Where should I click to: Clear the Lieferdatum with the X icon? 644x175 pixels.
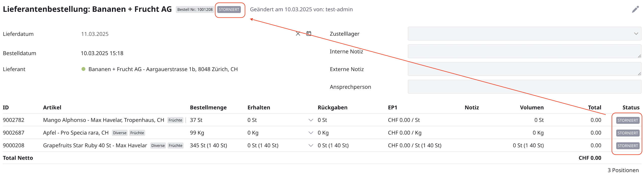298,34
